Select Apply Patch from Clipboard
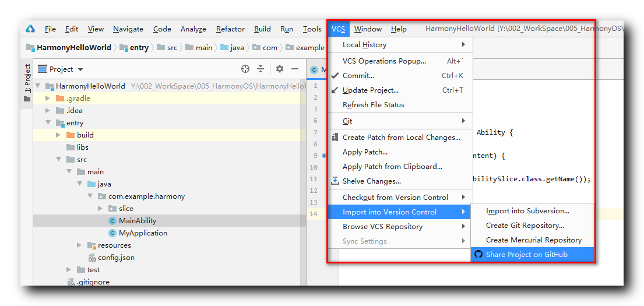The image size is (644, 306). pyautogui.click(x=400, y=166)
